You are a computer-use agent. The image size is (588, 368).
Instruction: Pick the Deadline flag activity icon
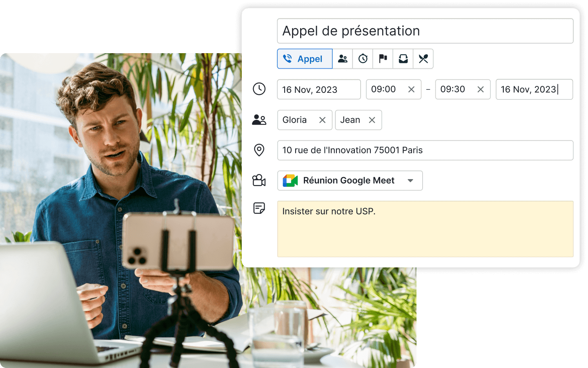[383, 59]
